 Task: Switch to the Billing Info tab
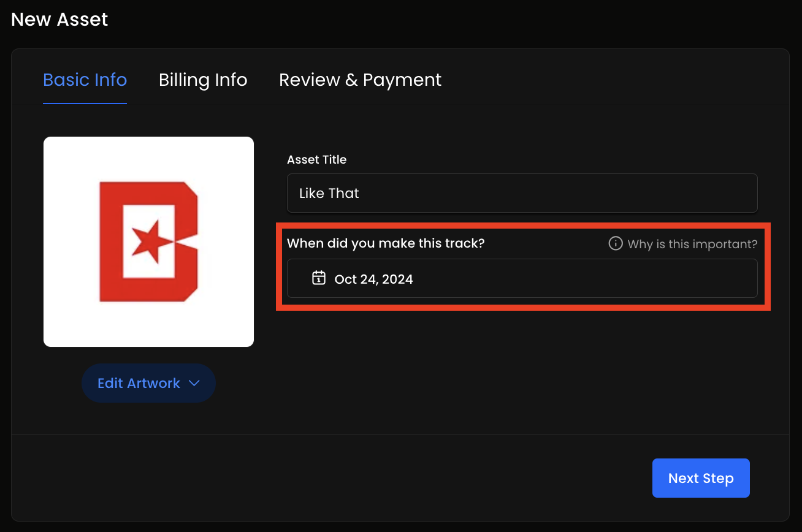[x=203, y=80]
